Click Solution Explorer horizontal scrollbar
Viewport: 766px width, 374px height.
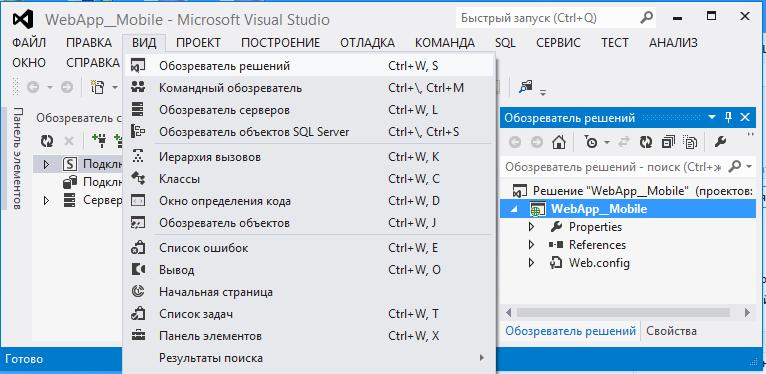623,312
